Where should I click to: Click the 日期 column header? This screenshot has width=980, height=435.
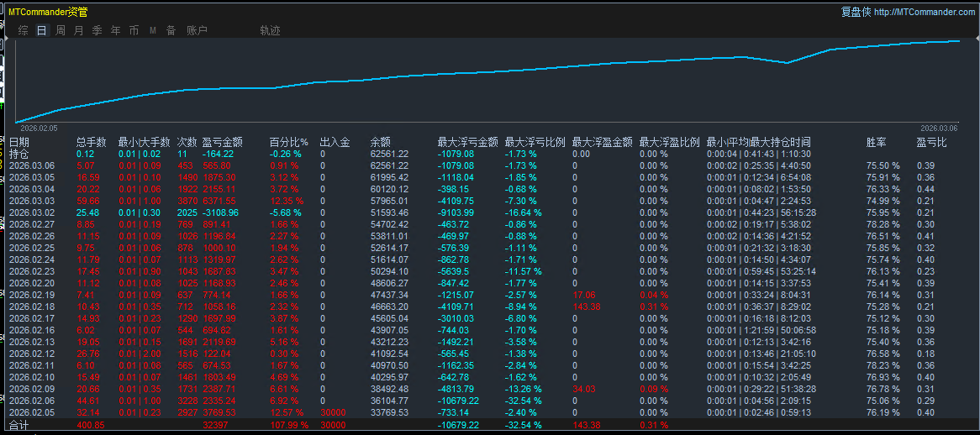click(x=18, y=142)
